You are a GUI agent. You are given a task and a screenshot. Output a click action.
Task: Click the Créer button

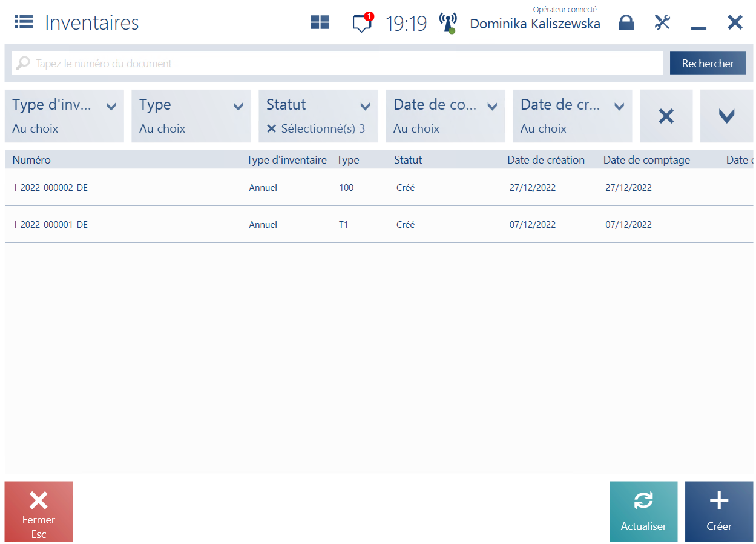click(719, 511)
